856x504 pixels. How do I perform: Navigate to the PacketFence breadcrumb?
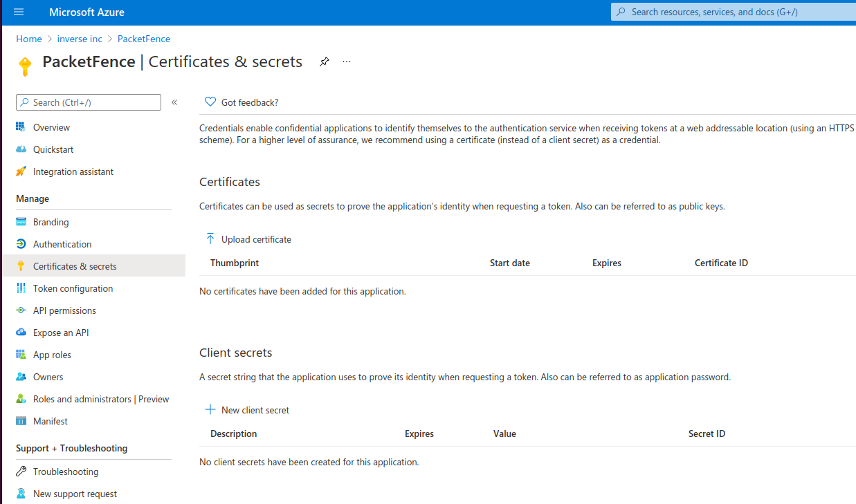click(x=143, y=39)
